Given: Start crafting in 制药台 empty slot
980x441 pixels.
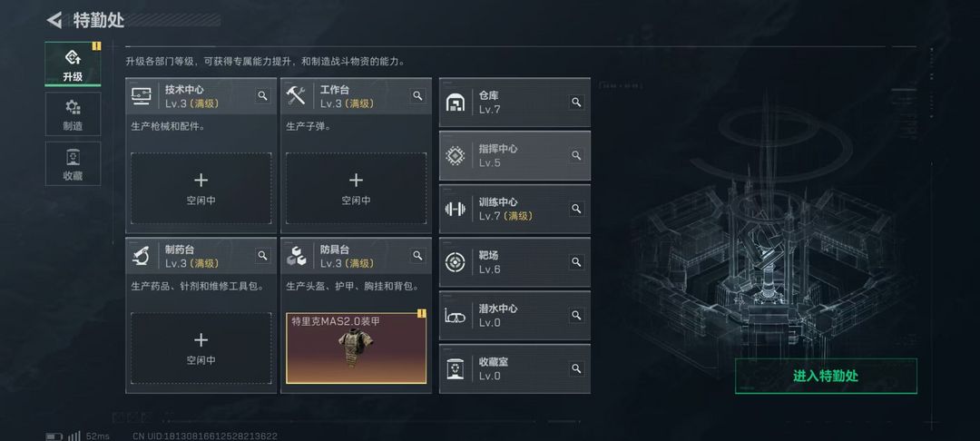Looking at the screenshot, I should click(x=201, y=348).
